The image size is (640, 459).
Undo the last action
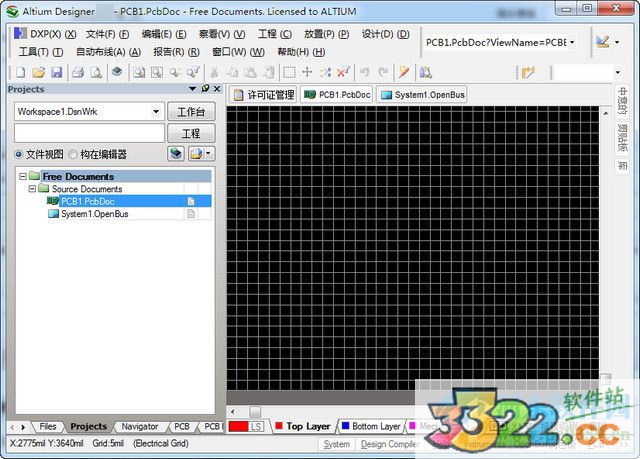(x=364, y=73)
